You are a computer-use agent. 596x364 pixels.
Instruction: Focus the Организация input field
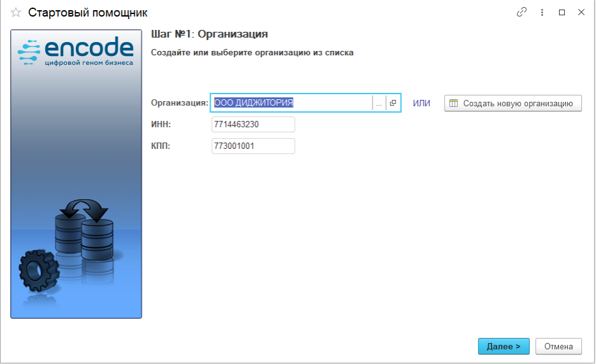point(291,103)
